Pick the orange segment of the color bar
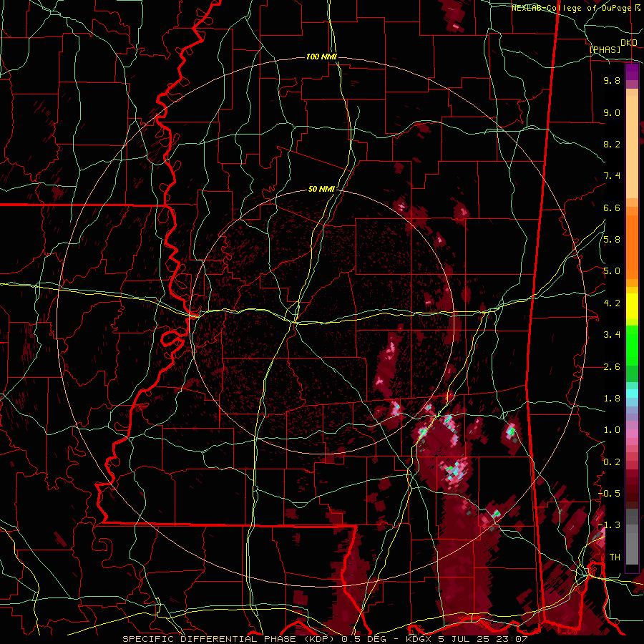The width and height of the screenshot is (644, 644). pyautogui.click(x=632, y=246)
